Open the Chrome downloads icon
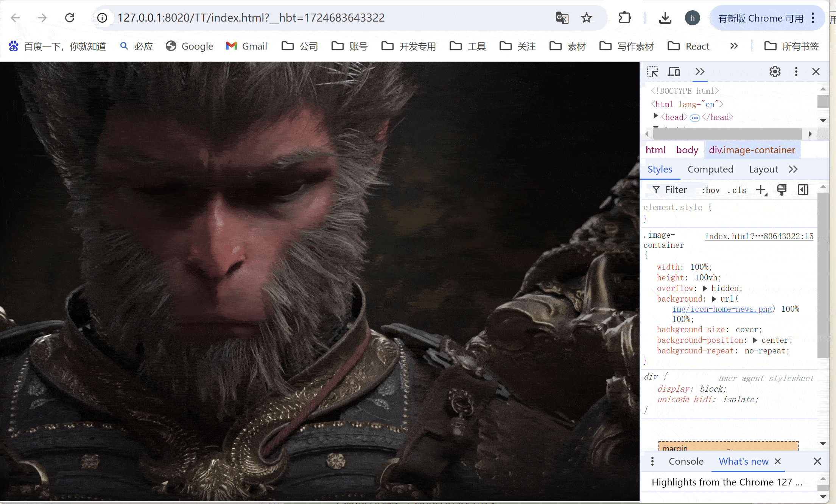Image resolution: width=836 pixels, height=504 pixels. 665,18
